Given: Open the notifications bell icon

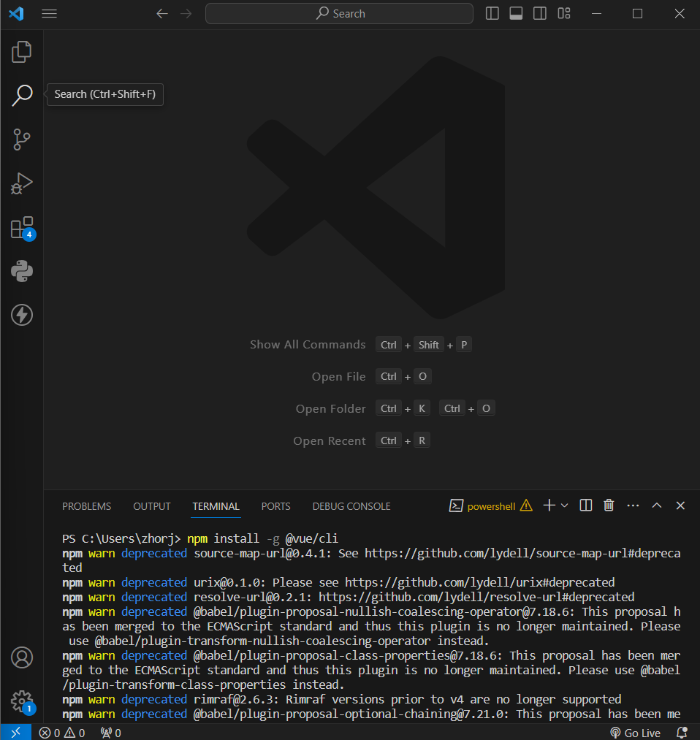Looking at the screenshot, I should (682, 733).
